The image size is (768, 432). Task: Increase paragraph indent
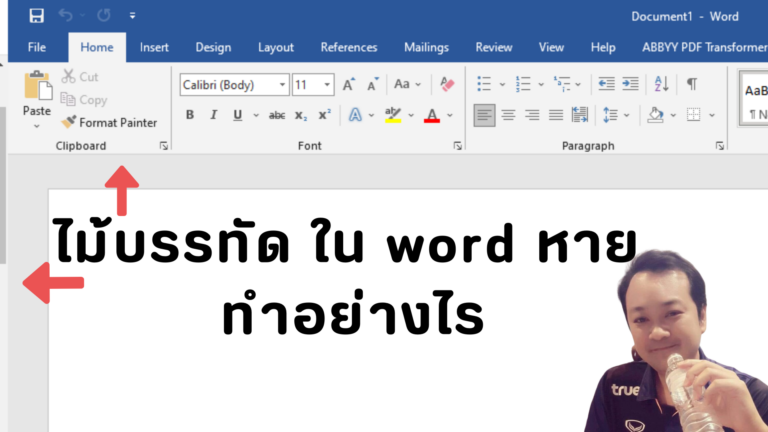click(x=630, y=84)
